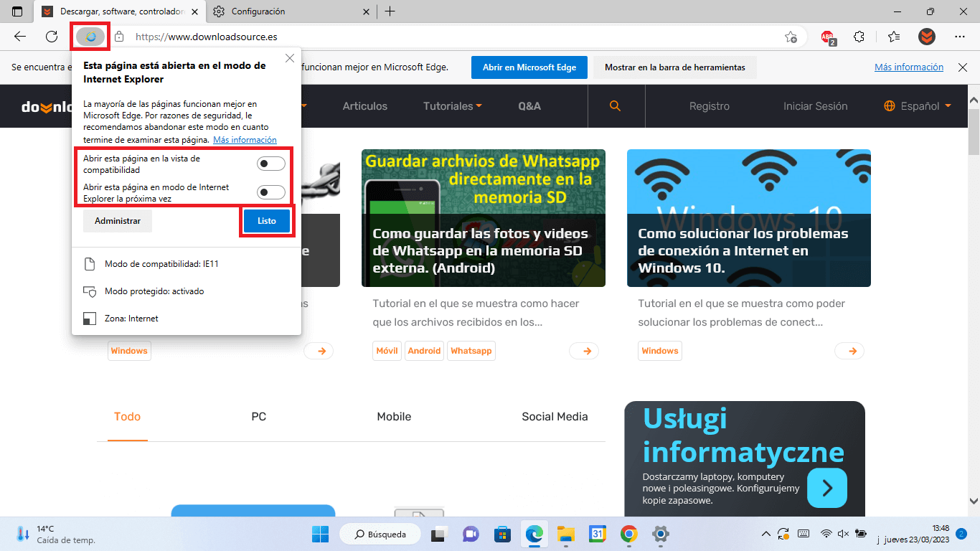This screenshot has height=551, width=980.
Task: Open the ABP ad blocker extension icon
Action: pos(828,37)
